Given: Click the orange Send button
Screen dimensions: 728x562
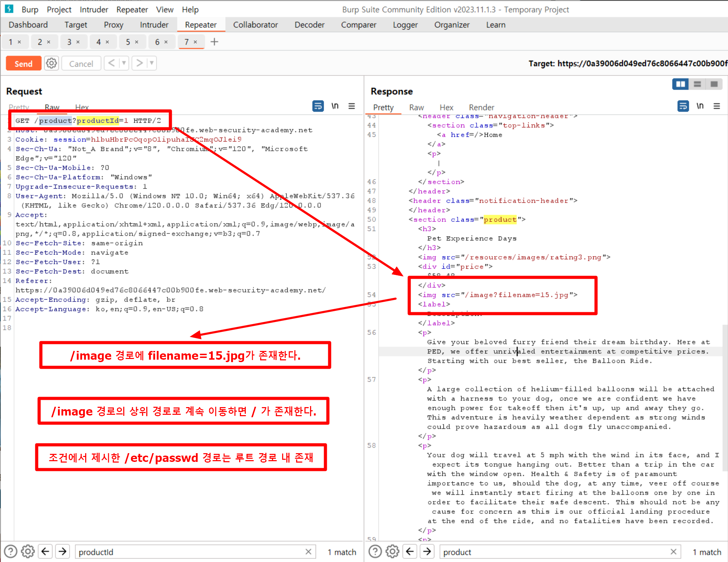Looking at the screenshot, I should pyautogui.click(x=23, y=63).
